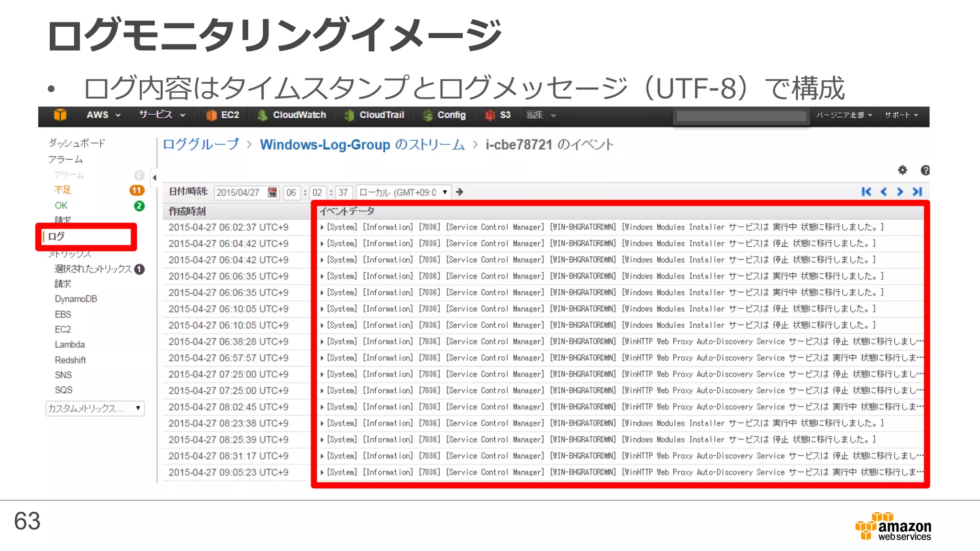The image size is (980, 551).
Task: Select timestamp 2015-04-27 06:10:05 first row
Action: [x=228, y=309]
